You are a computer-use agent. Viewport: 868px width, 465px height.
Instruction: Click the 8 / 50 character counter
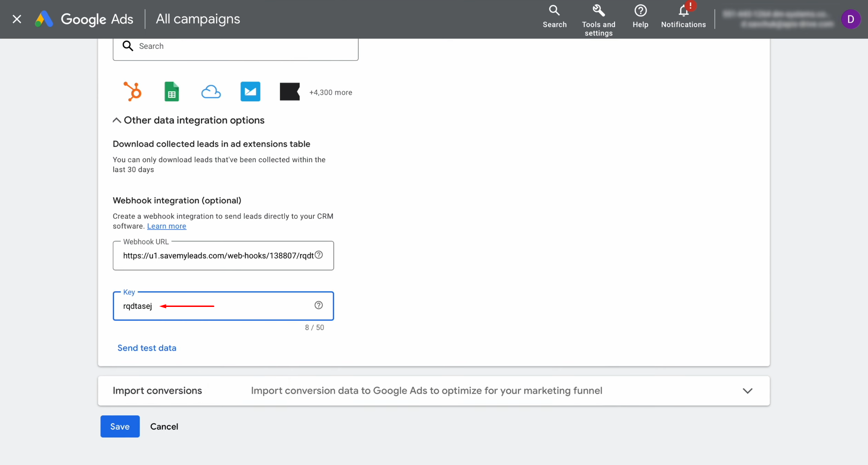coord(314,328)
